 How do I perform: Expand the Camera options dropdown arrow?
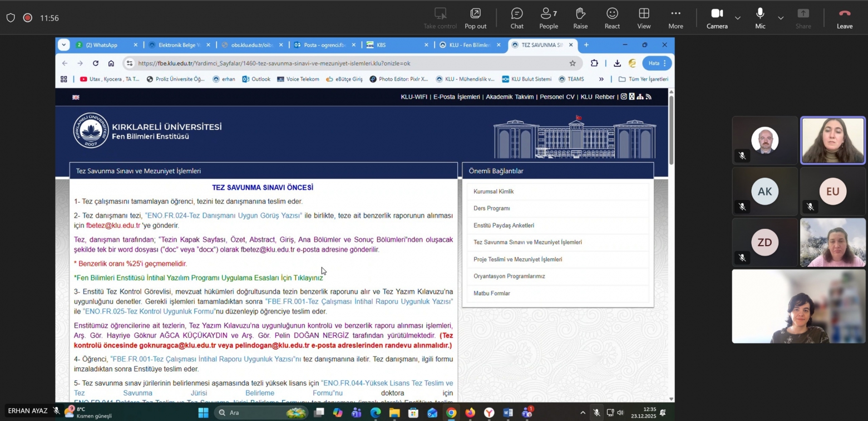click(738, 18)
